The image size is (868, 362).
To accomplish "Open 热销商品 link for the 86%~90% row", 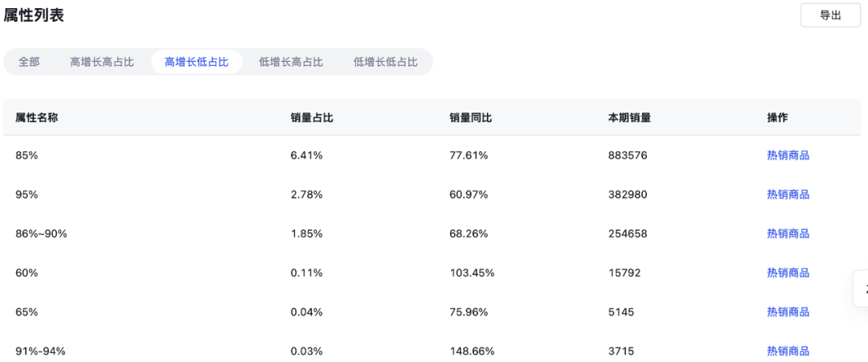I will pos(788,234).
